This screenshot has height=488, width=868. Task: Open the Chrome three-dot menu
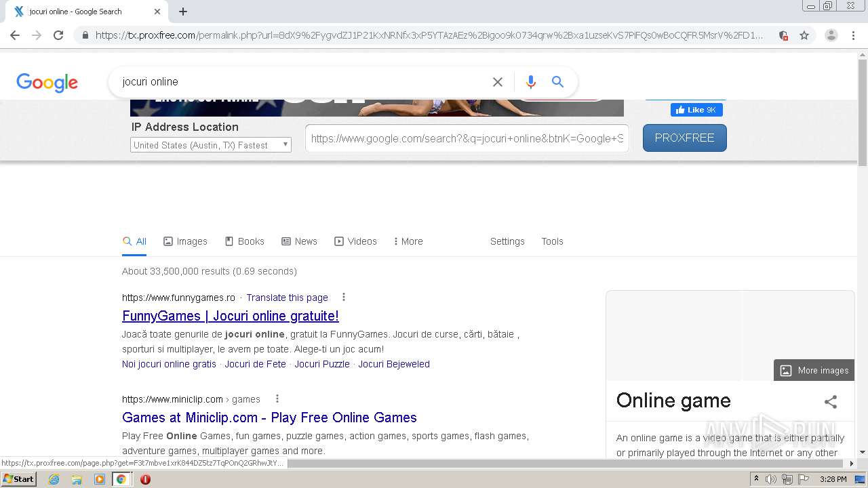coord(853,35)
